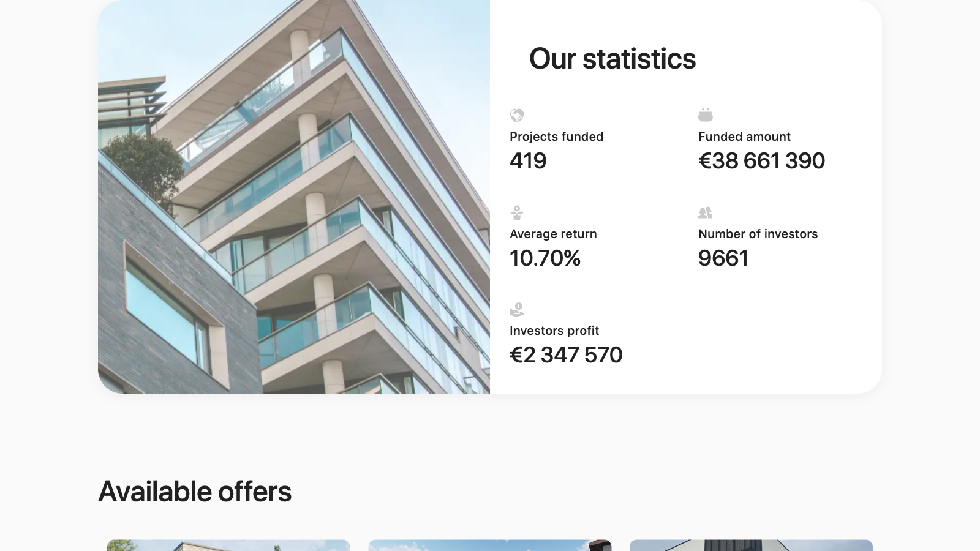The height and width of the screenshot is (551, 980).
Task: Click the people icon above Number of investors
Action: point(705,212)
